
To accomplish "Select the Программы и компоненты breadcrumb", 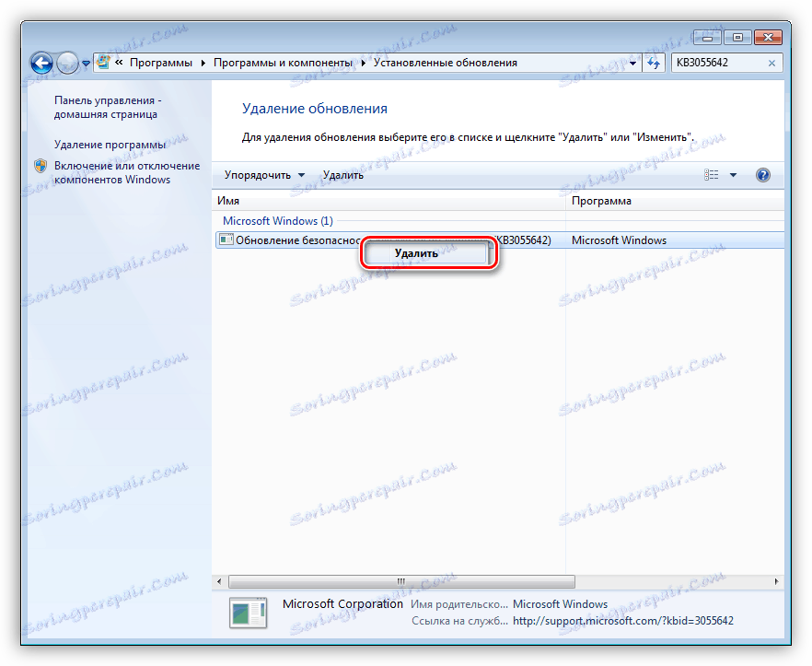I will (283, 63).
